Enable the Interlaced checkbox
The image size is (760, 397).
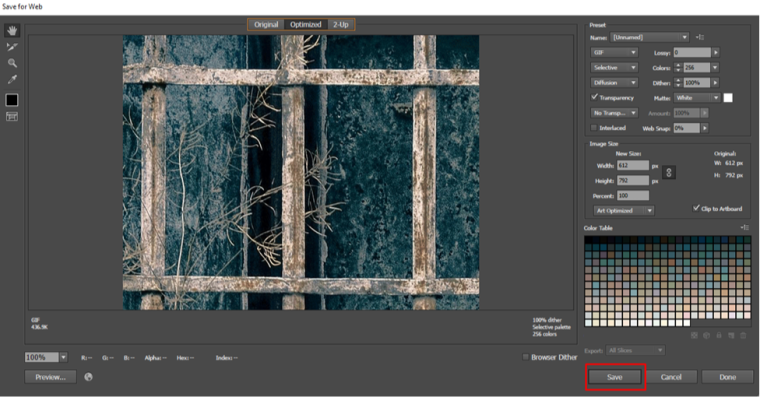point(594,127)
